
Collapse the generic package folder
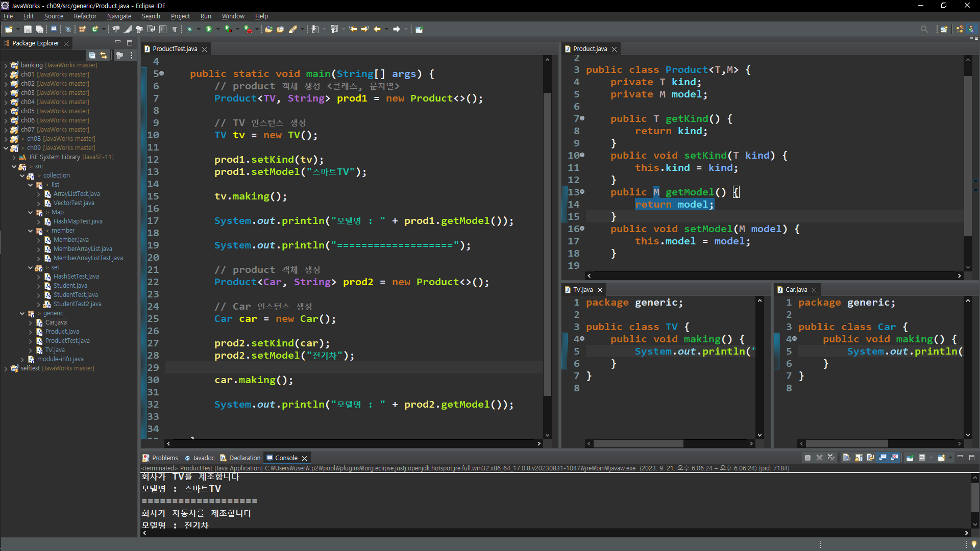[x=22, y=313]
